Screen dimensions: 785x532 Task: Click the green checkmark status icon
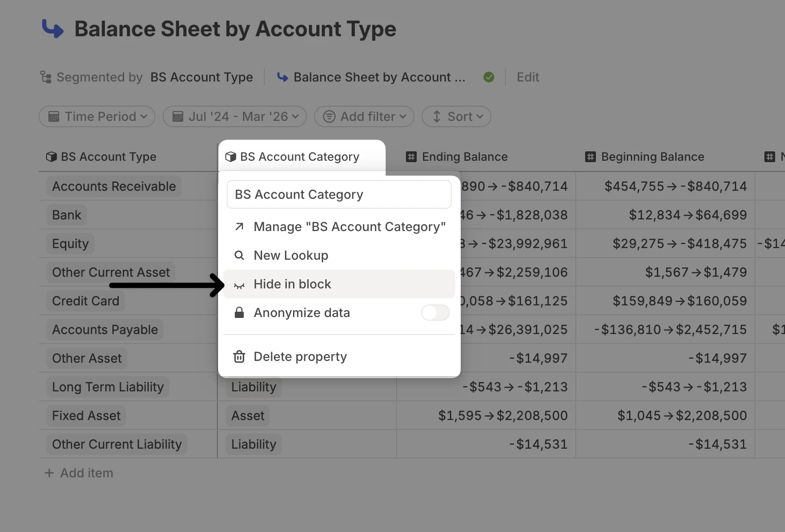coord(489,77)
